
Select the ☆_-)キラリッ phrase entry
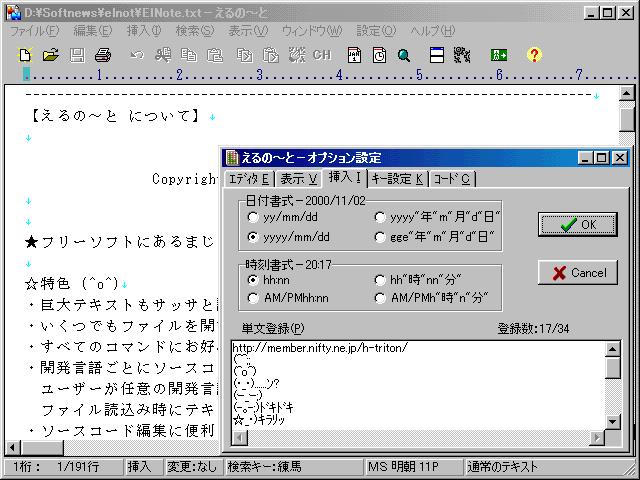click(x=259, y=419)
